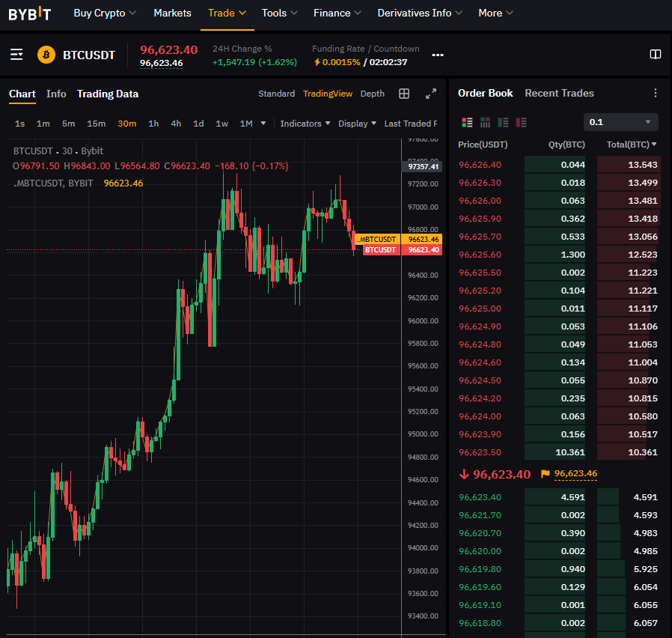672x638 pixels.
Task: Click bid price 96,619.80 row
Action: 559,569
